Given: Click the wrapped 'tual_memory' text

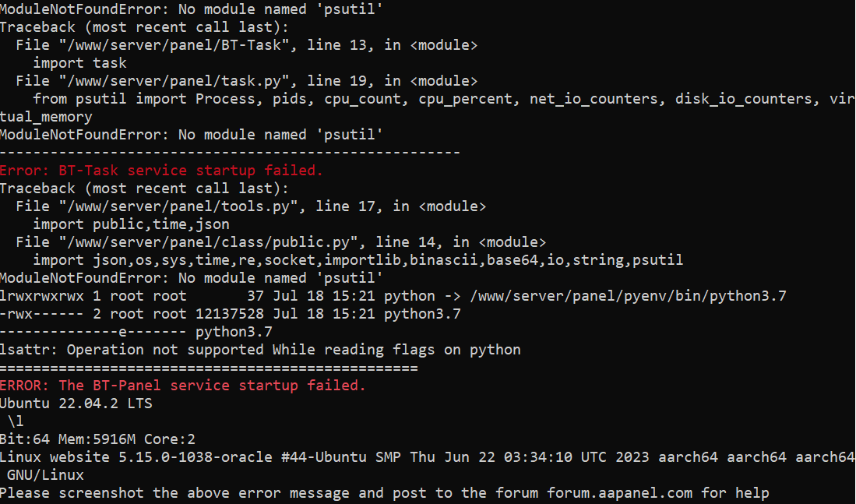Looking at the screenshot, I should [46, 117].
